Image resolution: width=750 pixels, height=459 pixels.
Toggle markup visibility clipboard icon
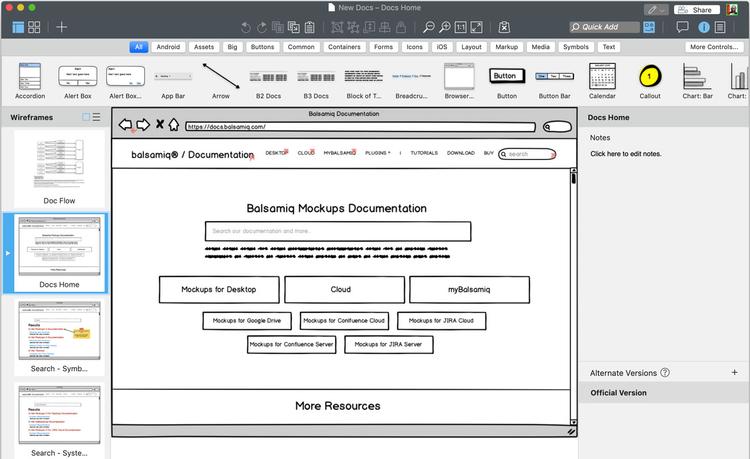pyautogui.click(x=504, y=27)
